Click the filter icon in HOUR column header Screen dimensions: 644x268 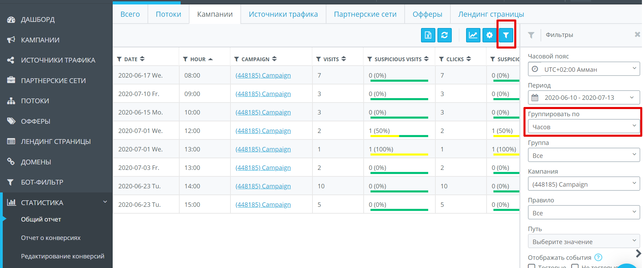185,59
